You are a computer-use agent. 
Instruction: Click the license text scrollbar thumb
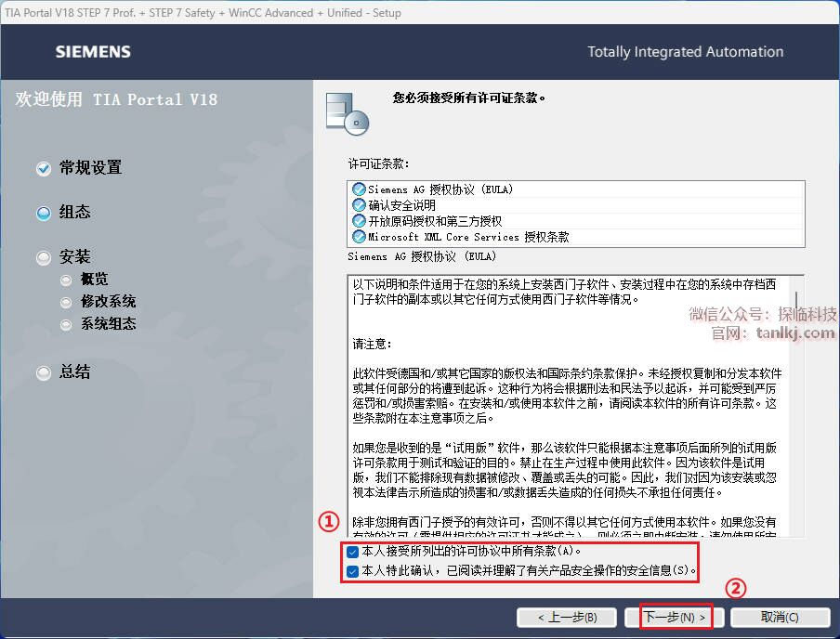point(796,300)
